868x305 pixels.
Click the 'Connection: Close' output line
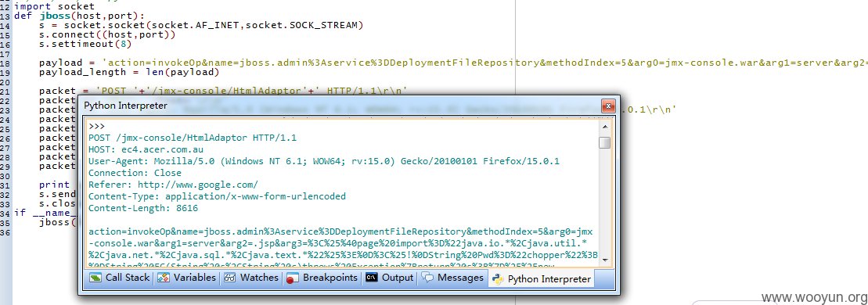pyautogui.click(x=135, y=173)
